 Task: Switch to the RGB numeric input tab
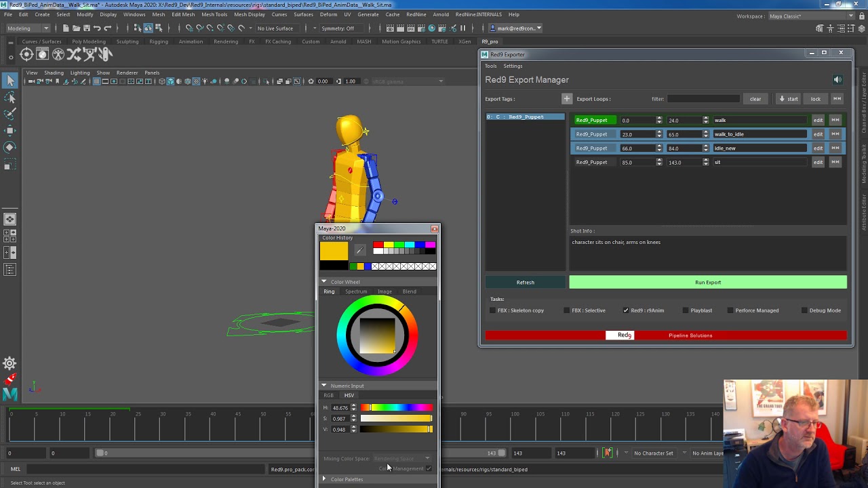328,395
